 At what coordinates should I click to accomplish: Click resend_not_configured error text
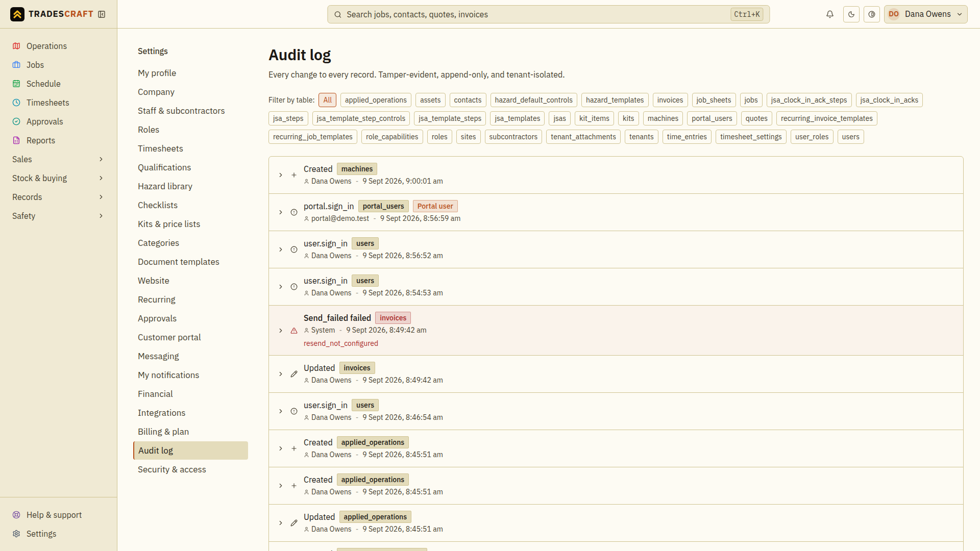tap(341, 343)
